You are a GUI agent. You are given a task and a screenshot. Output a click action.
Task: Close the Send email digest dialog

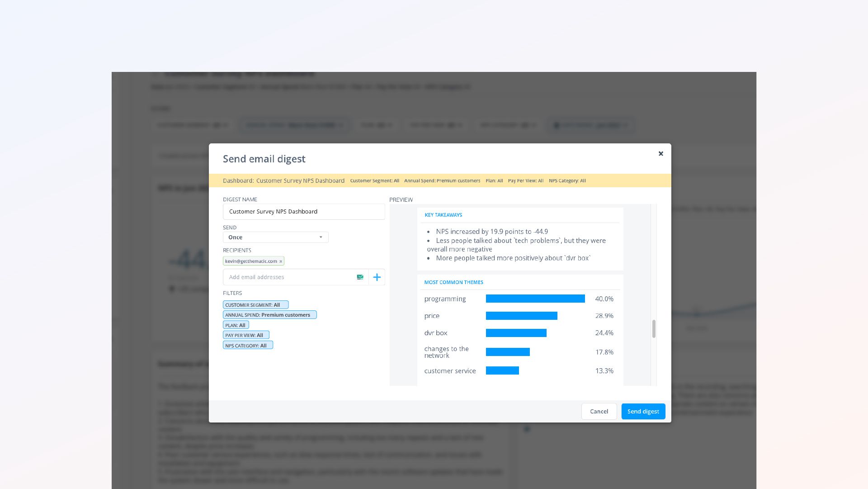pos(660,154)
